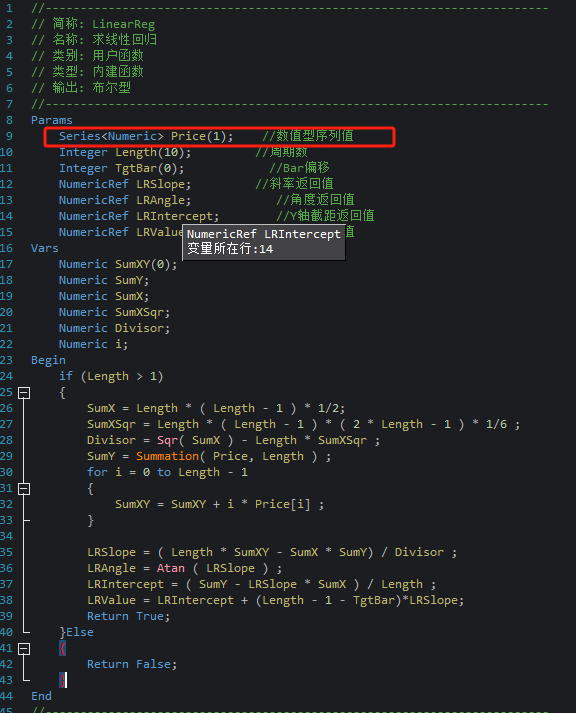The width and height of the screenshot is (576, 713).
Task: Click the 'NumericRef LRIntercept' tooltip text
Action: coord(264,234)
